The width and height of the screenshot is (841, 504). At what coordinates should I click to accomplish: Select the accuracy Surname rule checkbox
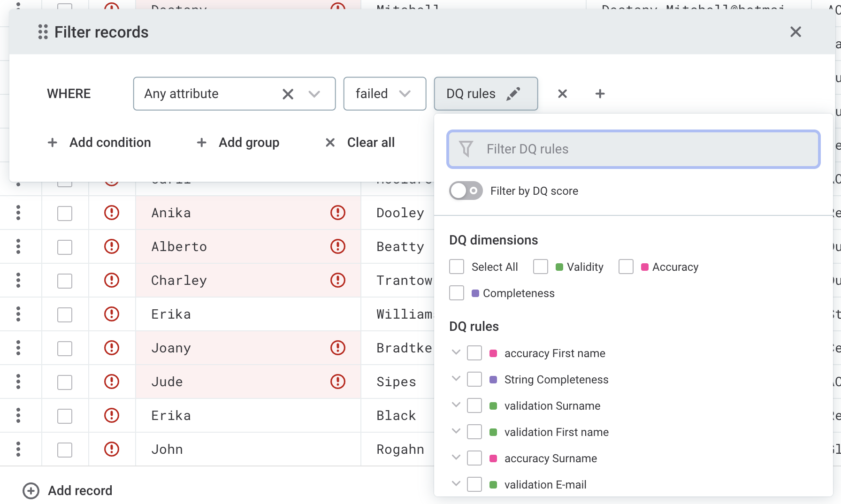point(474,458)
